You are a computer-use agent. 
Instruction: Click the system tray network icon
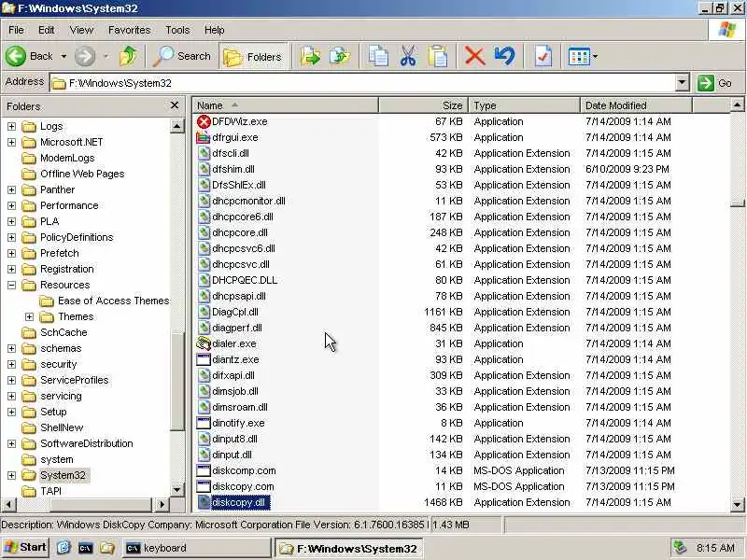click(x=679, y=548)
